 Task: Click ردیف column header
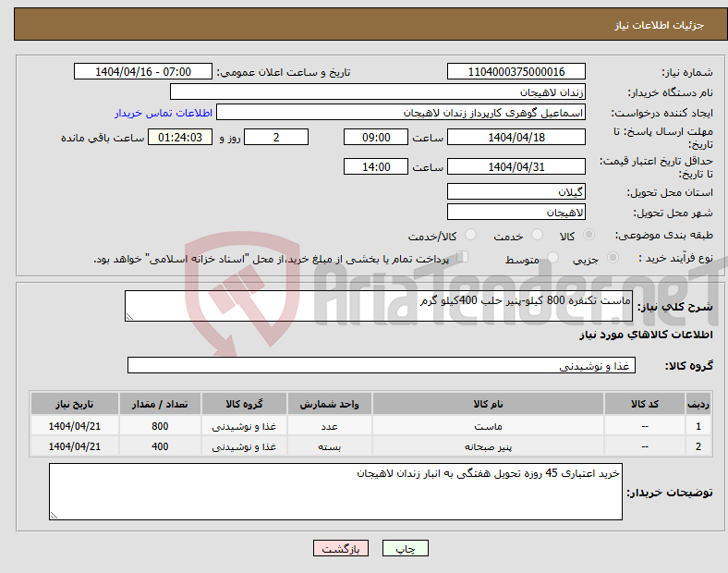(698, 404)
